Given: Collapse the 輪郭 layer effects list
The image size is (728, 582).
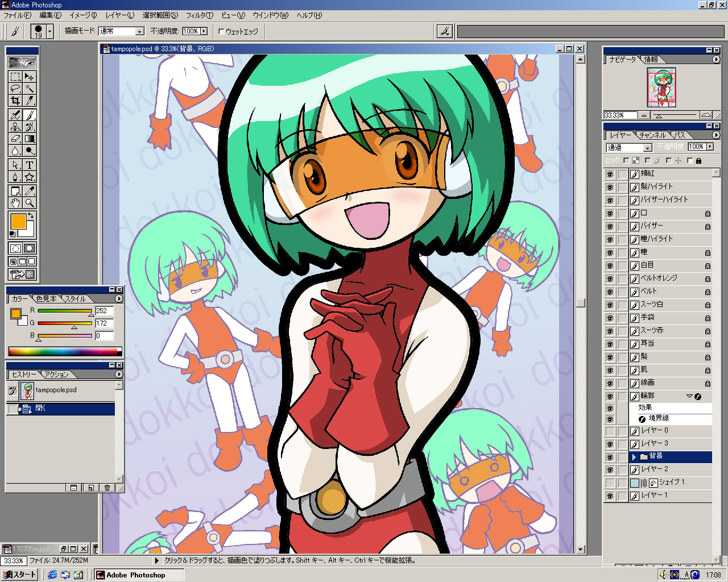Looking at the screenshot, I should tap(689, 396).
